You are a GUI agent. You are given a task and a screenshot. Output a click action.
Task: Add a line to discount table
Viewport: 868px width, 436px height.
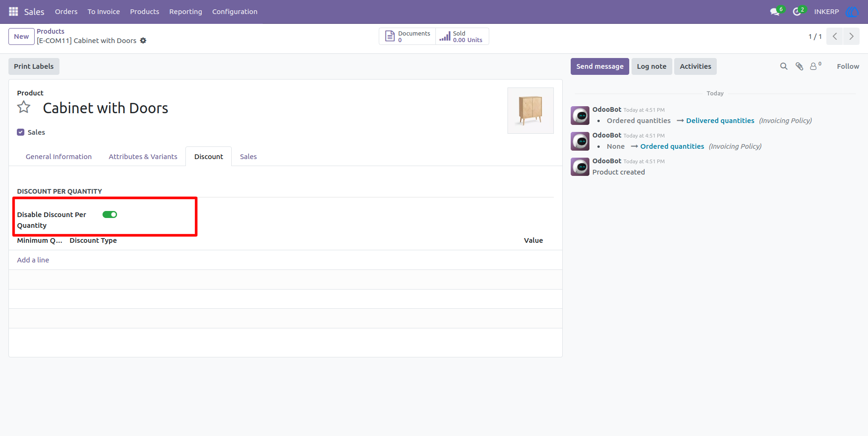tap(33, 260)
